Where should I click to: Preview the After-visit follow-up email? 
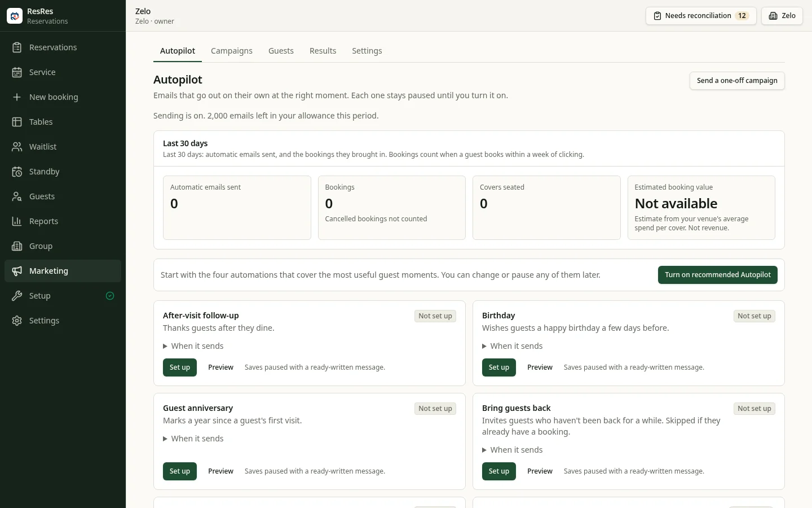click(220, 367)
